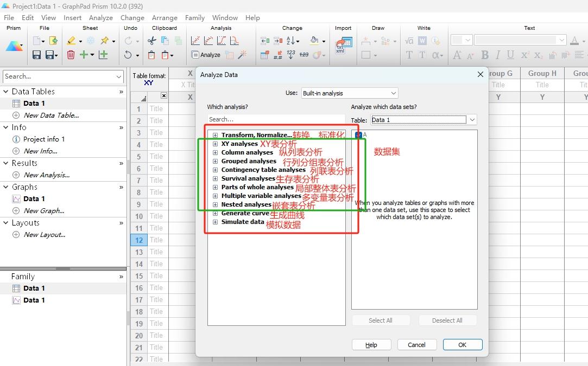
Task: Toggle the data set A checkbox
Action: tap(358, 135)
